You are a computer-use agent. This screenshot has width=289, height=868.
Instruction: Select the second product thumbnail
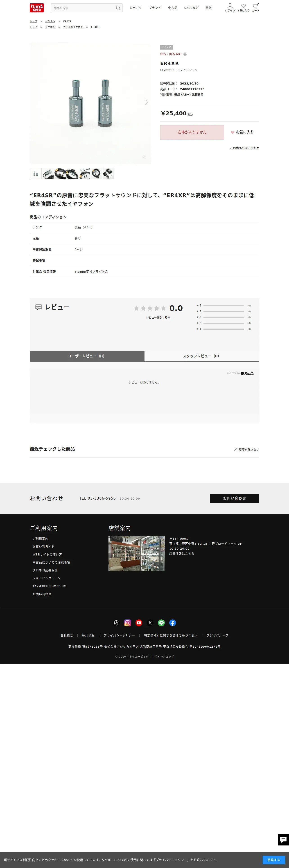tap(48, 174)
